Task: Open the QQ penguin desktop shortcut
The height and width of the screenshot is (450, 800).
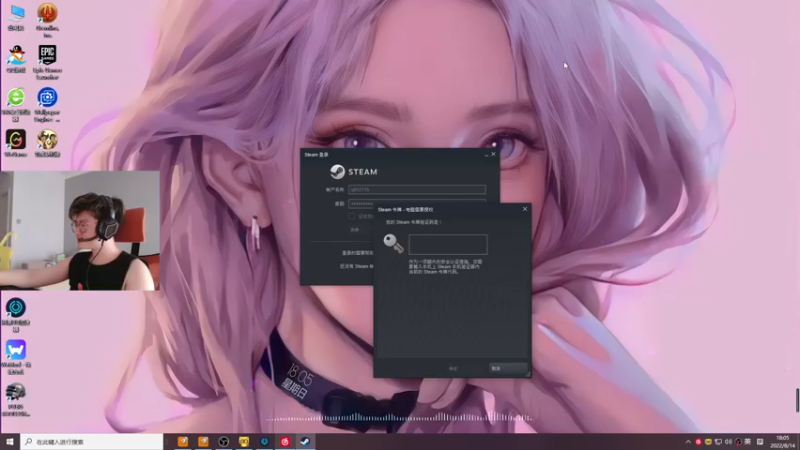Action: point(16,59)
